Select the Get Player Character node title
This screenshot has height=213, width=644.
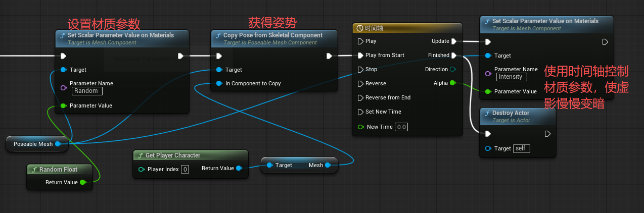pyautogui.click(x=173, y=155)
